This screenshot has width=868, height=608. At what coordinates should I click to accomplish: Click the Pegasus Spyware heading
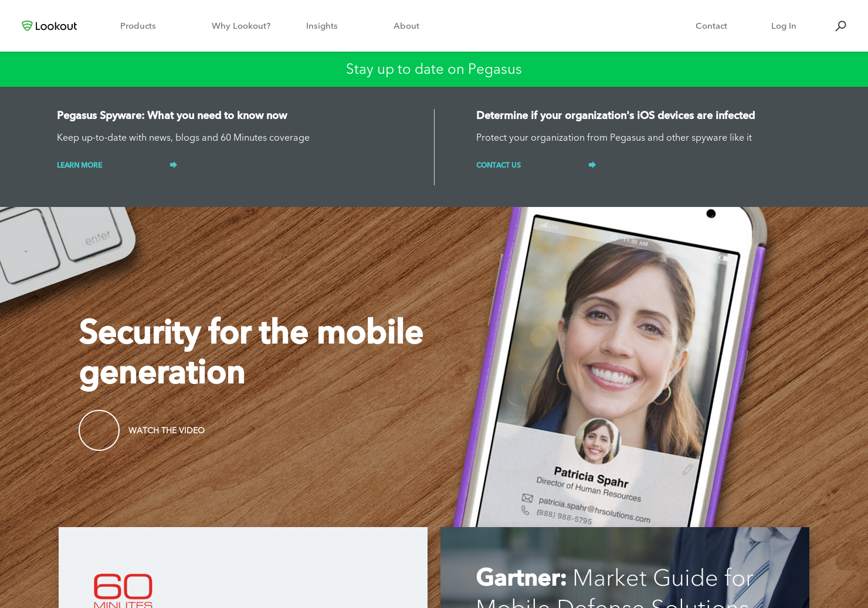[172, 116]
